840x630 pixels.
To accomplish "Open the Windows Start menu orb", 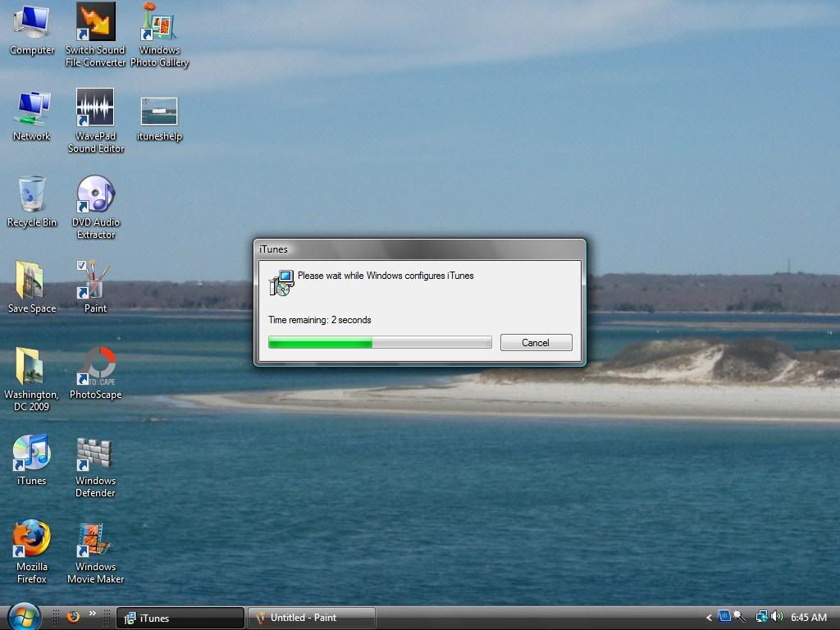I will click(24, 617).
